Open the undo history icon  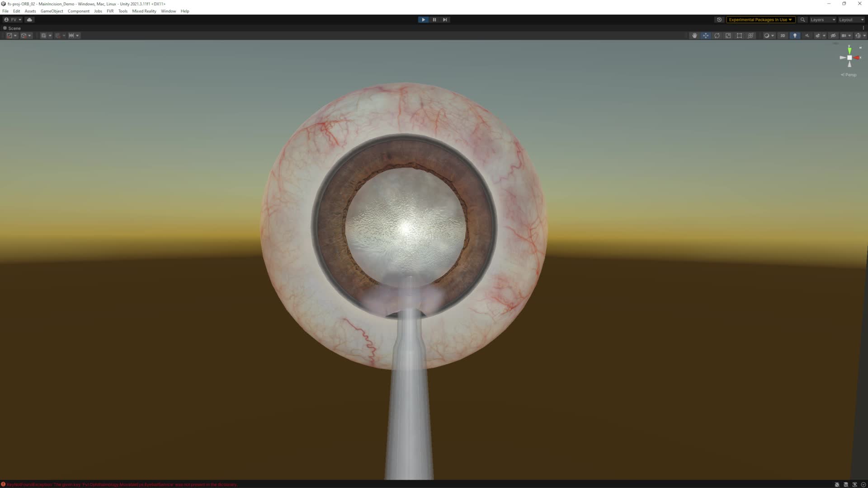(x=719, y=20)
